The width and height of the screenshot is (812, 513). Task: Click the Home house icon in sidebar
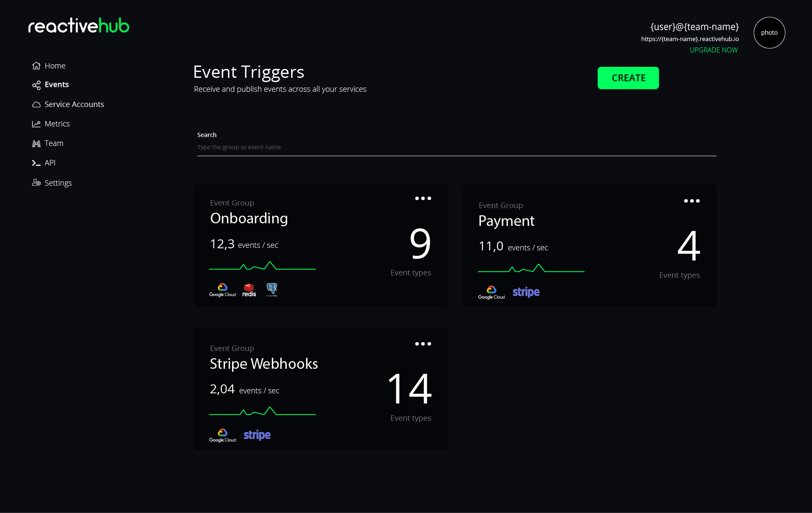[x=36, y=66]
